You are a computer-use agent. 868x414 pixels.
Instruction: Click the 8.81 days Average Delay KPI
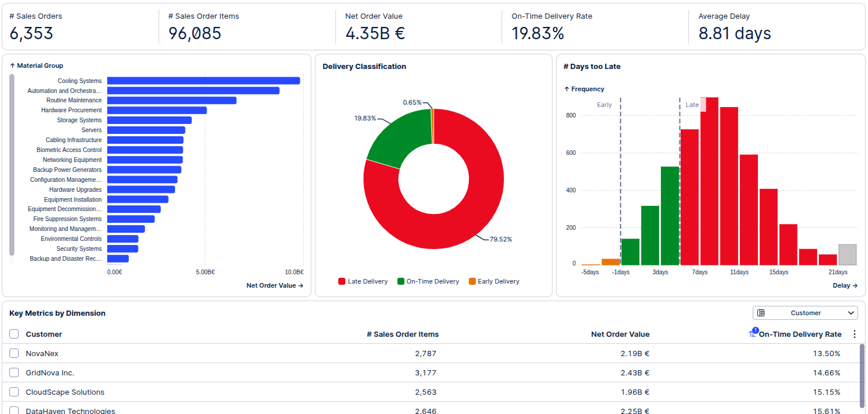point(735,33)
